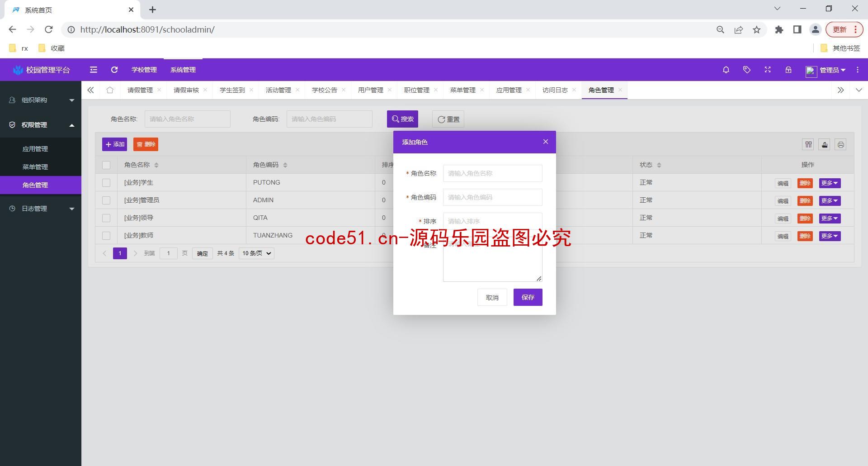Toggle the sidebar collapse icon
This screenshot has width=868, height=466.
coord(94,70)
